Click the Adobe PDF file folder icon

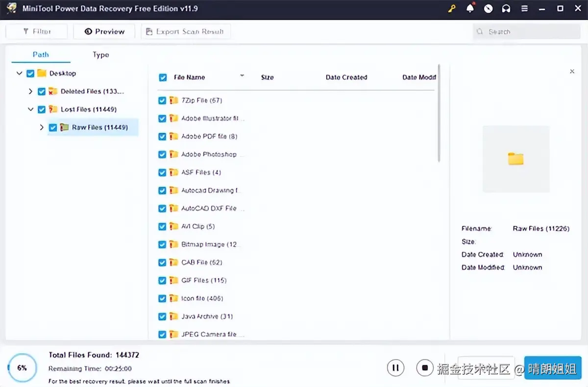[x=173, y=136]
